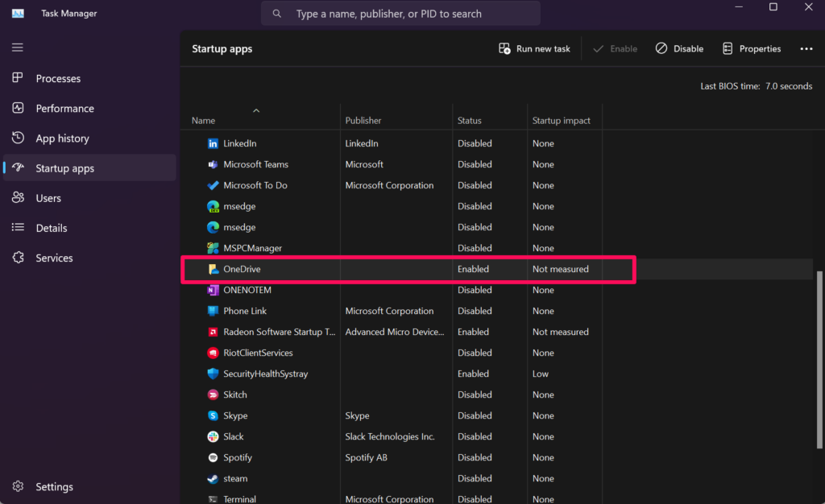
Task: Open Properties for the selected app
Action: [752, 49]
